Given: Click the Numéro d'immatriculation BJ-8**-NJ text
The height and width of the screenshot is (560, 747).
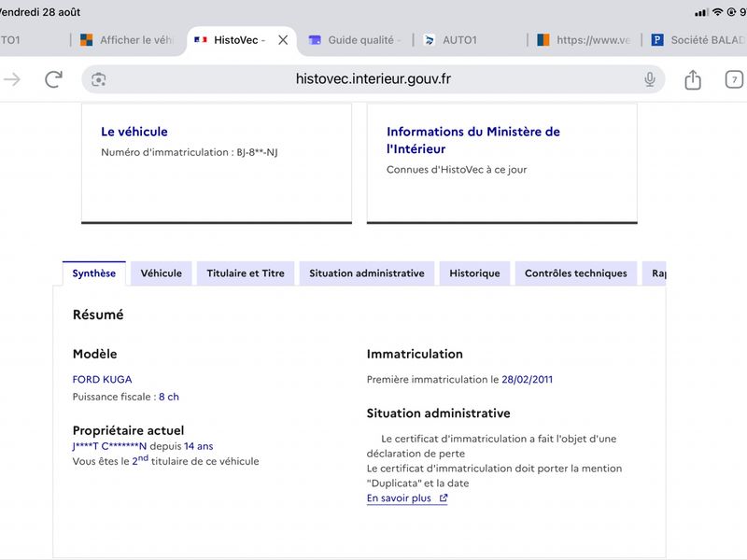Looking at the screenshot, I should point(190,152).
